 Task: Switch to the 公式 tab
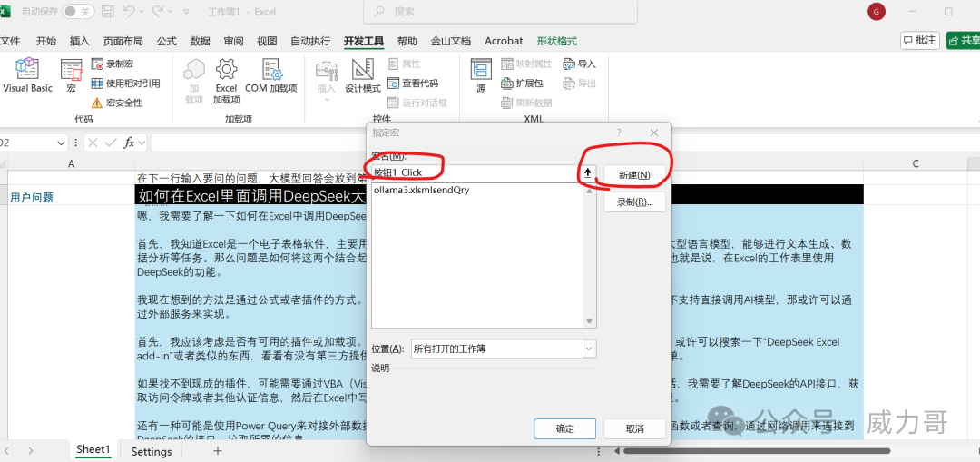pyautogui.click(x=166, y=41)
